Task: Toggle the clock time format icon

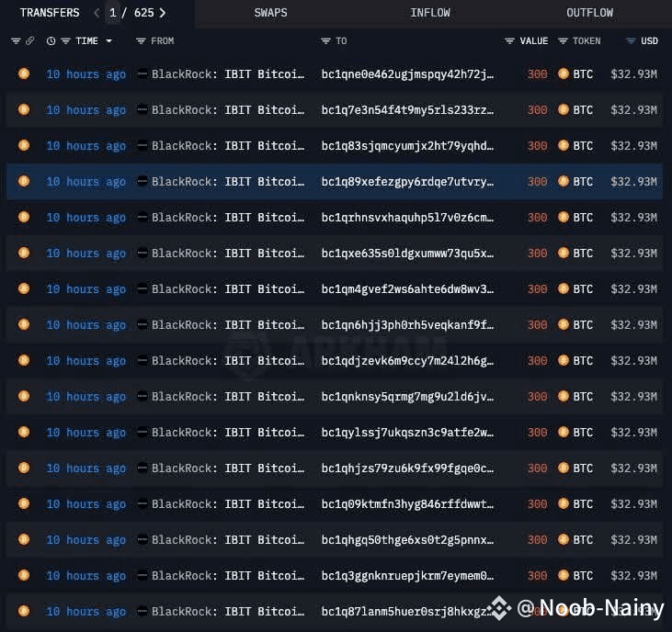Action: tap(51, 41)
